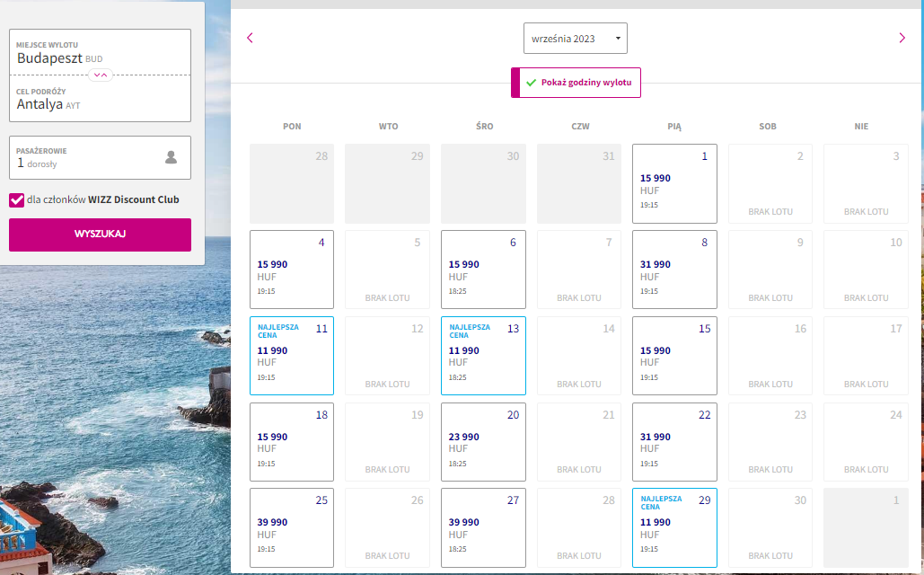
Task: Toggle Pokaż godziny wylotu option
Action: pyautogui.click(x=576, y=83)
